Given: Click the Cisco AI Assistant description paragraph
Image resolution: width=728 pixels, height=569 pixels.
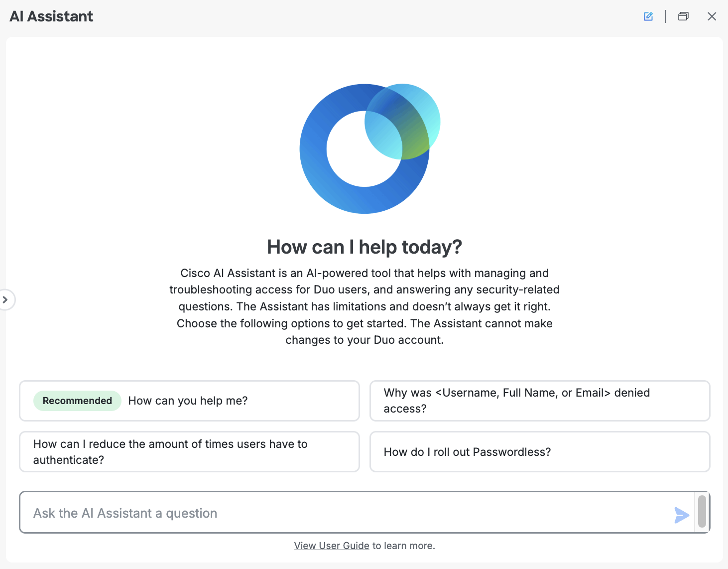Looking at the screenshot, I should pyautogui.click(x=364, y=306).
